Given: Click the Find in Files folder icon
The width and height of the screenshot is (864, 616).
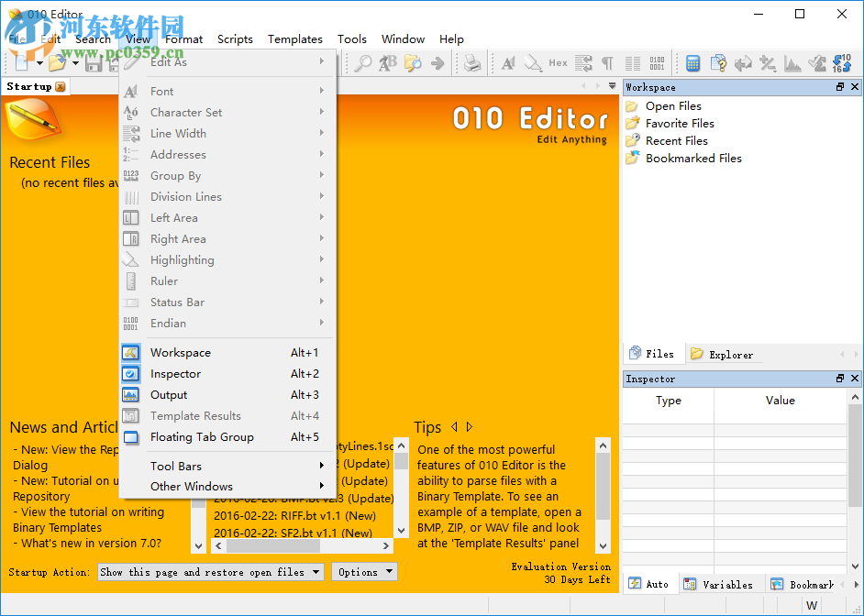Looking at the screenshot, I should click(413, 63).
